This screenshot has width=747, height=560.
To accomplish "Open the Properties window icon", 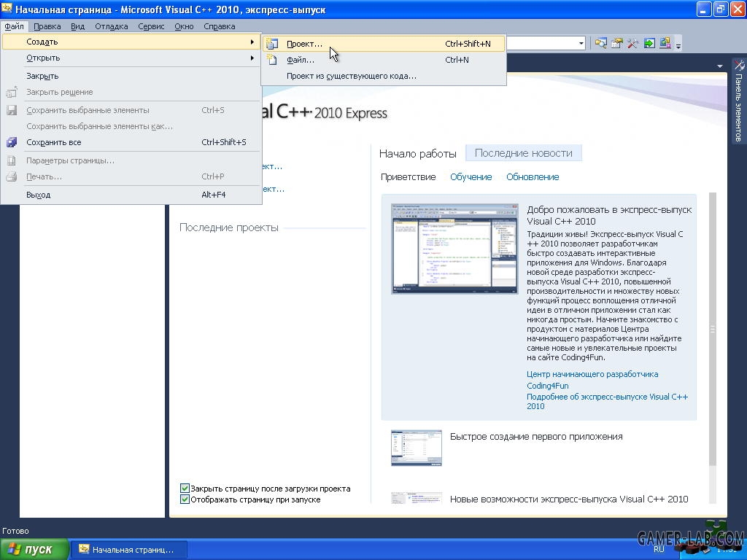I will 617,43.
